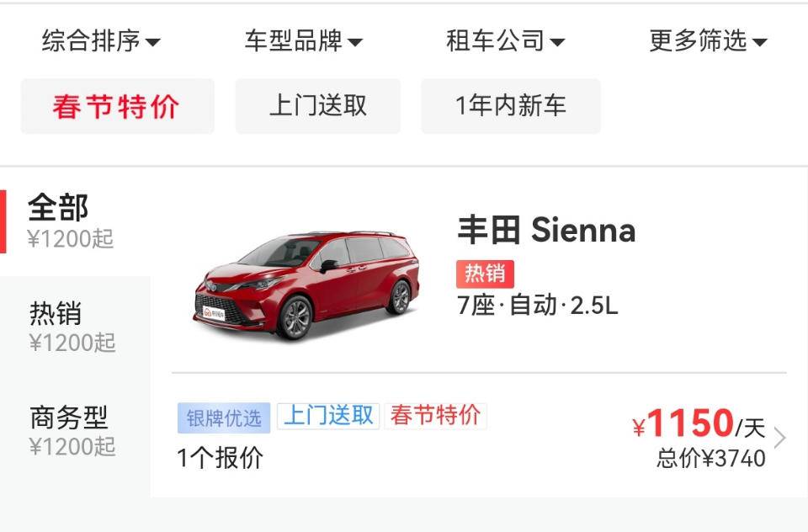Open the 丰田 Sienna title link
This screenshot has height=532, width=808.
[546, 231]
